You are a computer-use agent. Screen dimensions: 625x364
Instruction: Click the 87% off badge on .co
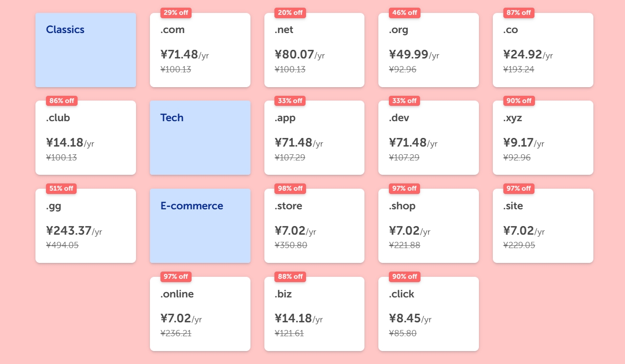click(x=519, y=13)
